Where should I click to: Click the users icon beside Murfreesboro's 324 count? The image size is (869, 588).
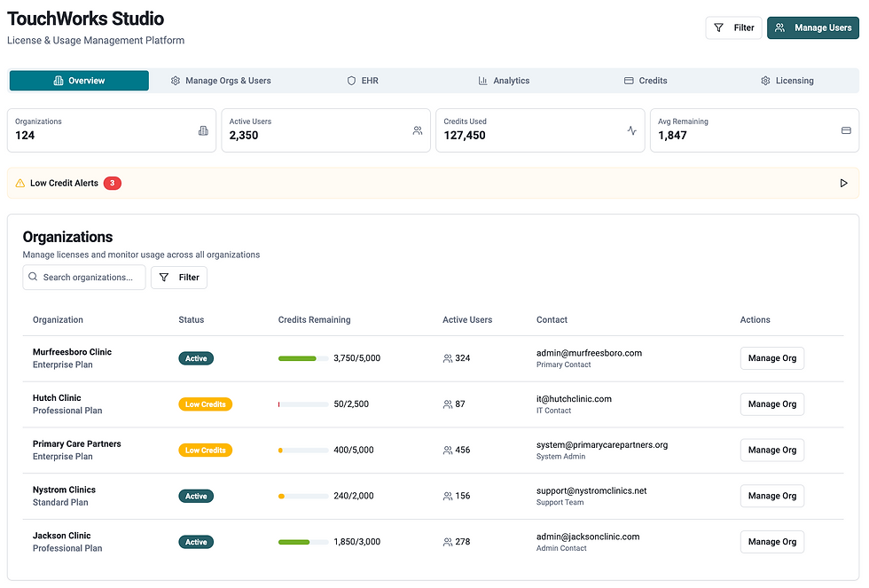click(x=448, y=358)
